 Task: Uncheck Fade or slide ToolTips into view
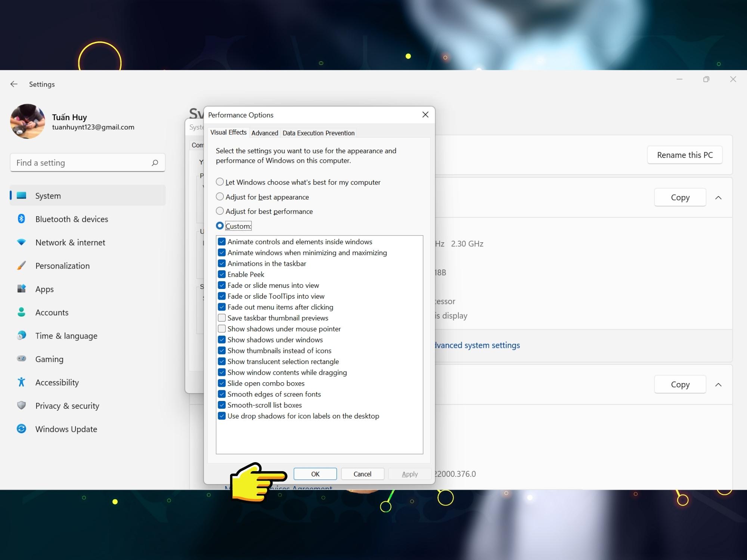click(222, 296)
